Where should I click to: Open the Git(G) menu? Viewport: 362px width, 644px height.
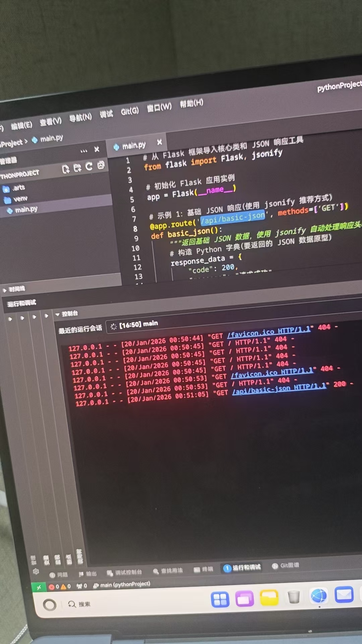130,111
